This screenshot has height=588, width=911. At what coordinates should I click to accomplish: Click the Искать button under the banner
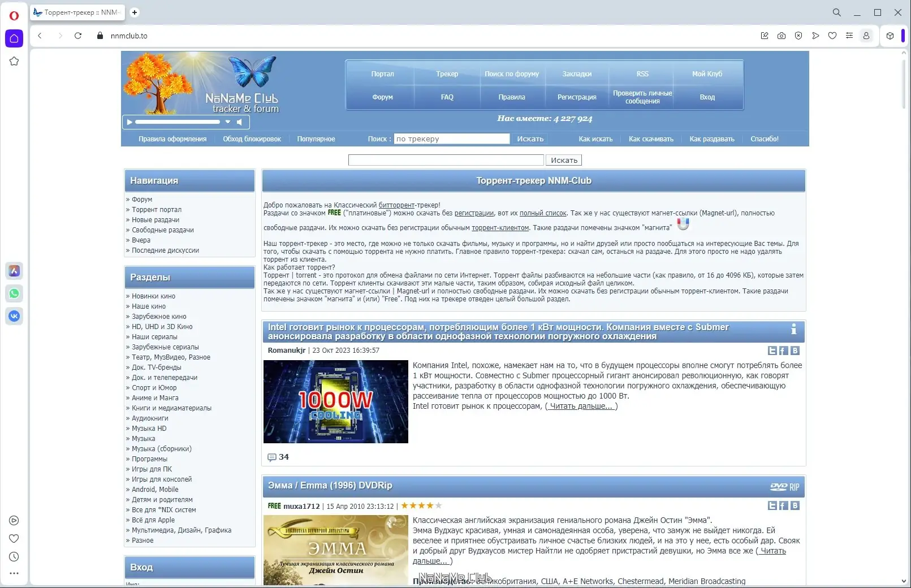point(564,161)
